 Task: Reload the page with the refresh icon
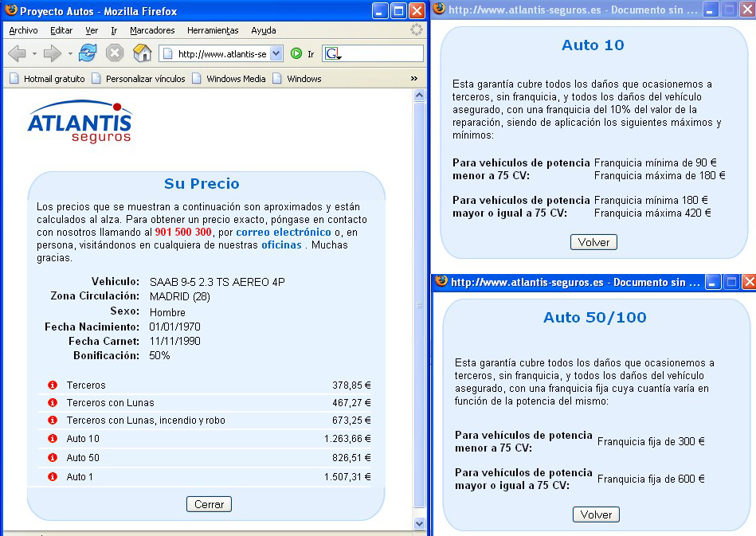click(88, 53)
